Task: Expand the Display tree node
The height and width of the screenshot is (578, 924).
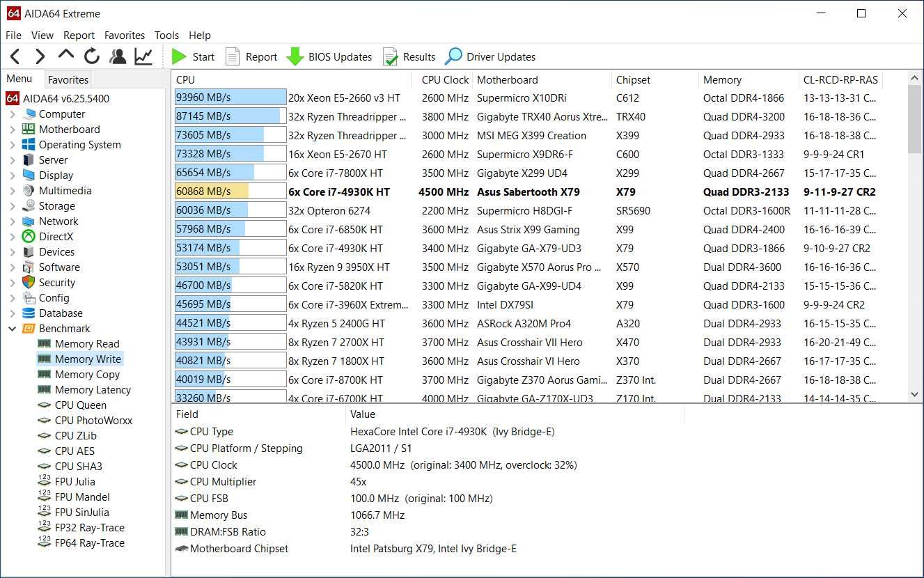Action: click(x=13, y=175)
